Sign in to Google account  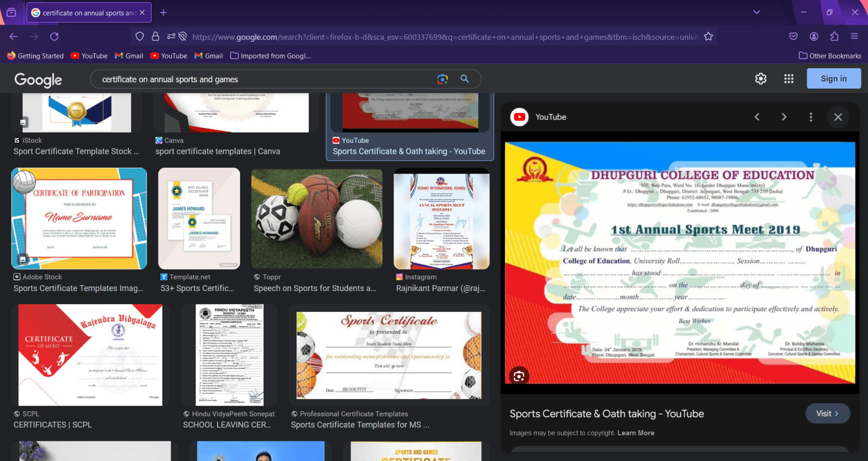834,79
